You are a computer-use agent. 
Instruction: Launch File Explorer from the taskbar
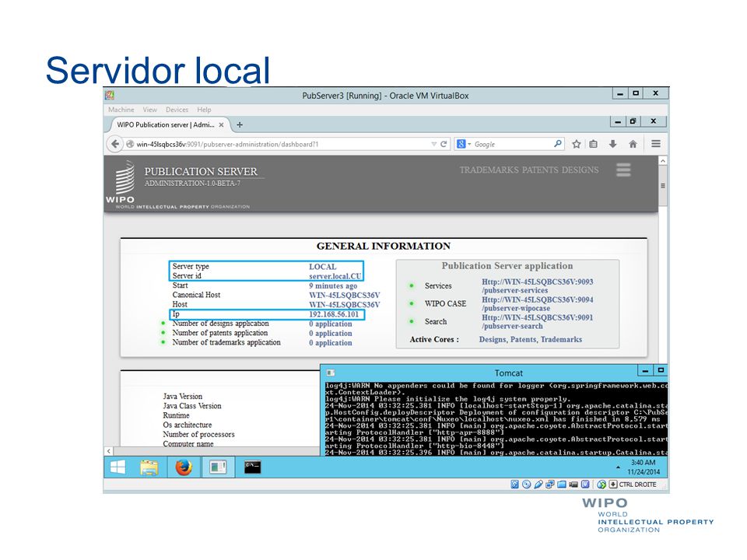click(x=149, y=467)
